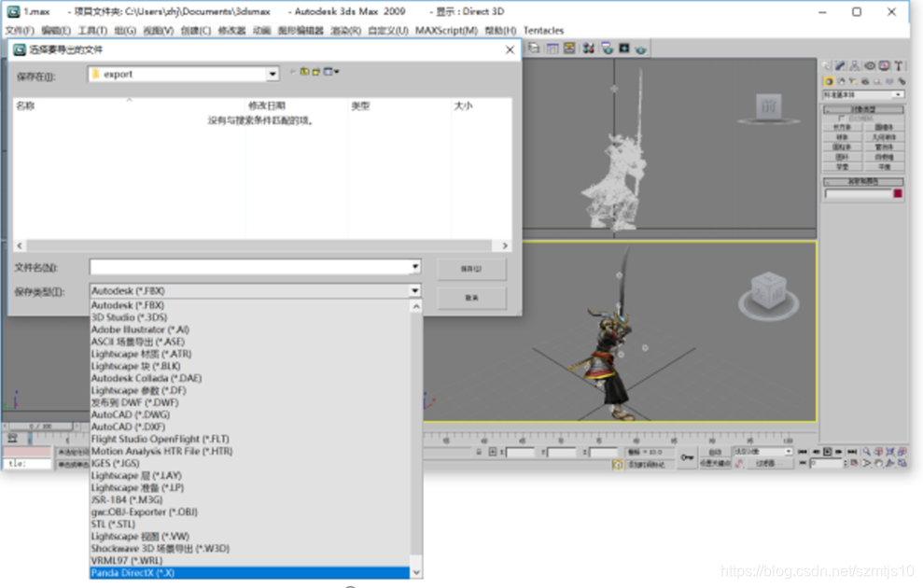Select Geometry category icon in Create panel
This screenshot has height=588, width=923.
(829, 81)
